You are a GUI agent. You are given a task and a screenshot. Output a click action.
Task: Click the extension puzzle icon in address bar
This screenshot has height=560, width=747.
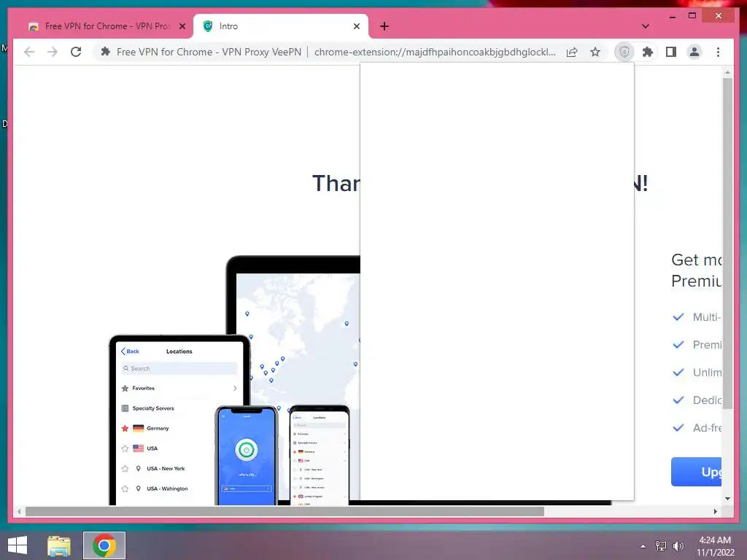(x=105, y=52)
